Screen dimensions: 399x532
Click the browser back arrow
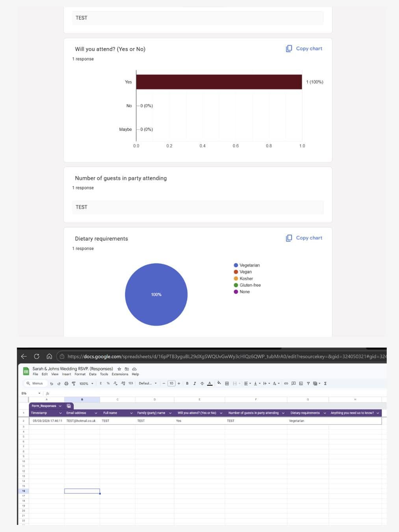coord(24,356)
